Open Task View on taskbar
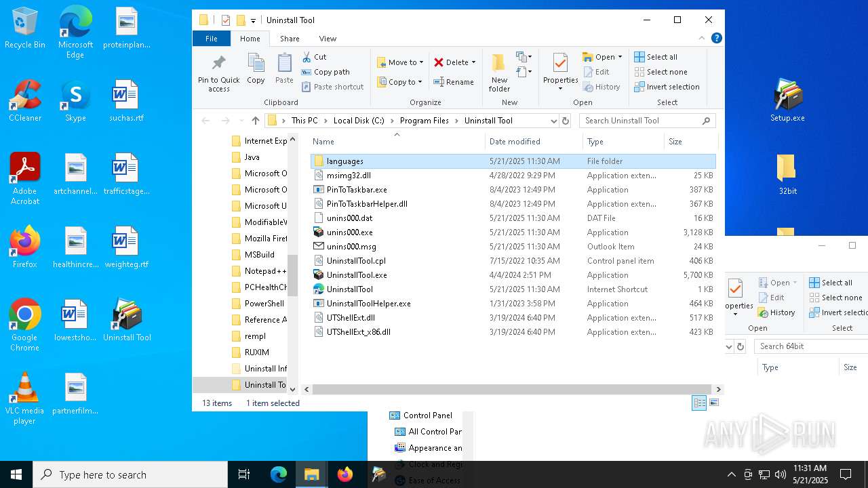 [x=244, y=474]
